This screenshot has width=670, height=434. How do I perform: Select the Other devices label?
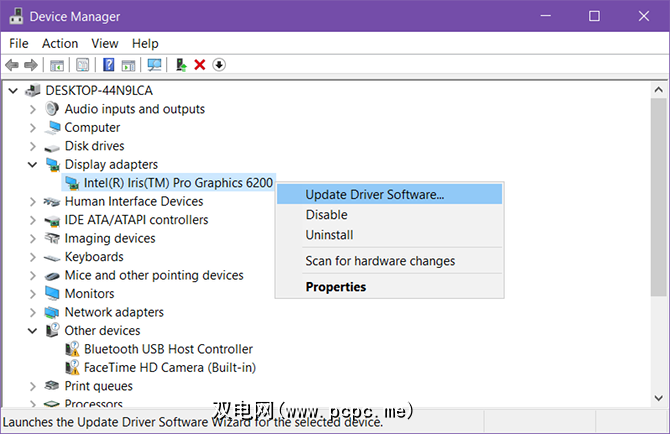point(103,331)
